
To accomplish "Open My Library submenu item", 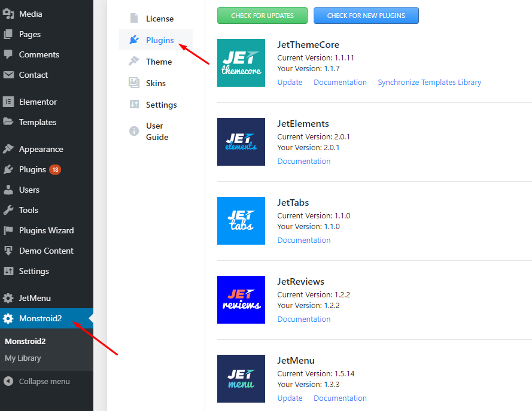I will (x=23, y=358).
